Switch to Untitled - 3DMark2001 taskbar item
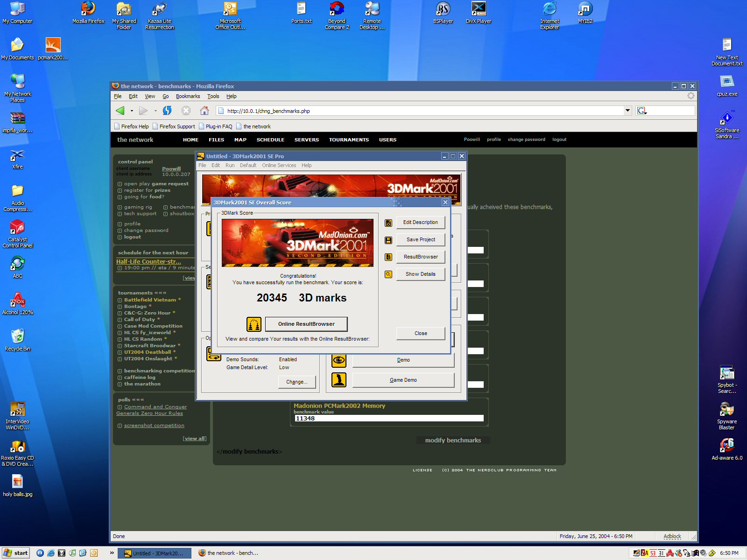 (x=154, y=553)
